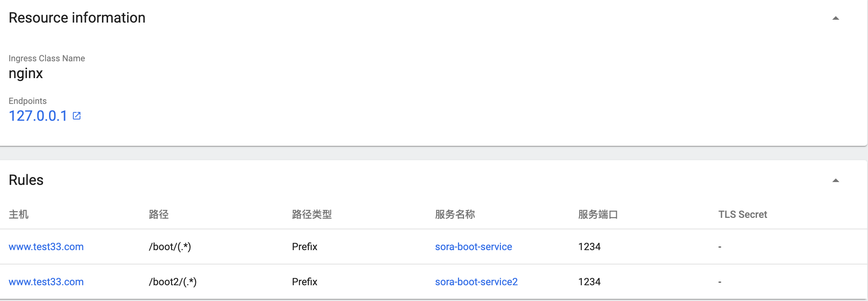This screenshot has width=868, height=301.
Task: Select the nginx ingress class value
Action: tap(26, 73)
